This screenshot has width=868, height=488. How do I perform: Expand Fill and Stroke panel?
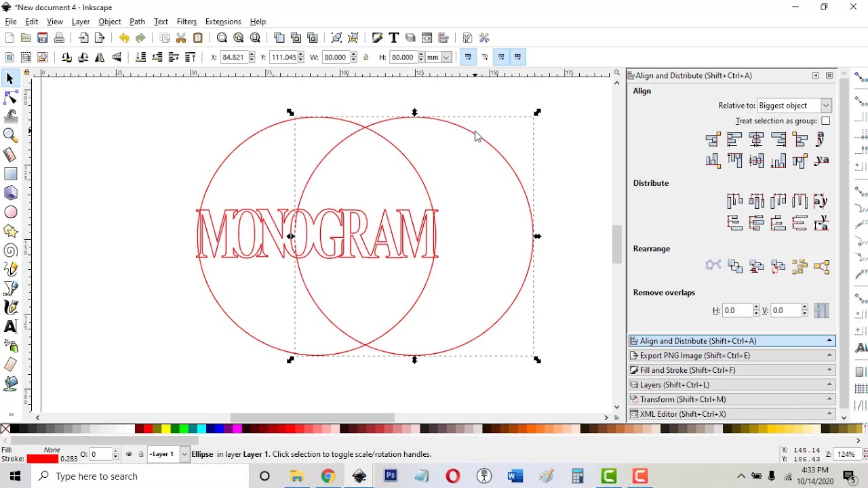(732, 370)
